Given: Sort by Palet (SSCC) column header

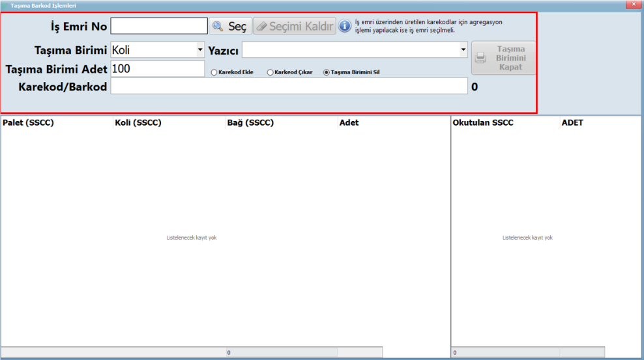Looking at the screenshot, I should coord(28,122).
